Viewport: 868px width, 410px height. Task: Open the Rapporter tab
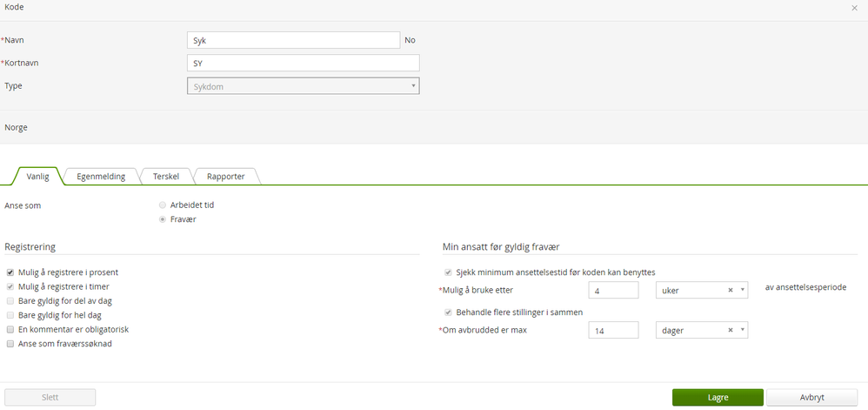click(x=226, y=177)
